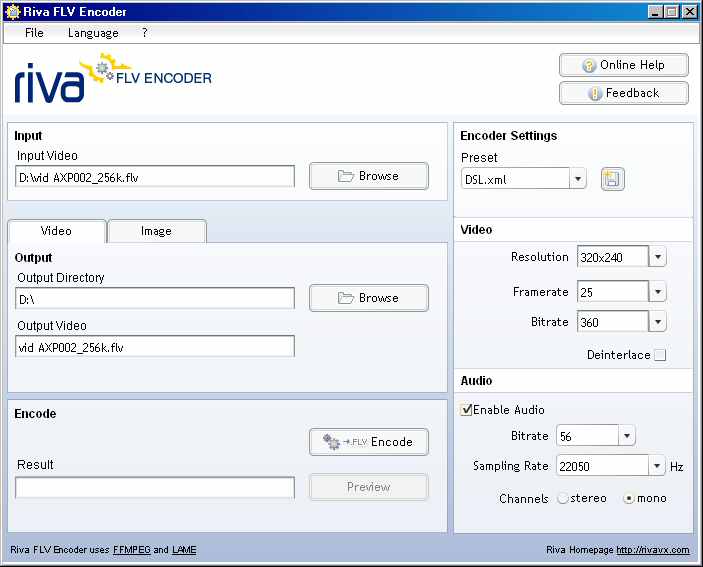Screen dimensions: 703x567
Task: Click the audio bitrate value 56
Action: click(x=566, y=437)
